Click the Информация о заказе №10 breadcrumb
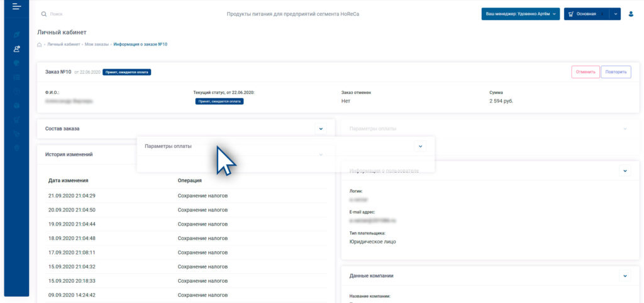 (x=140, y=44)
